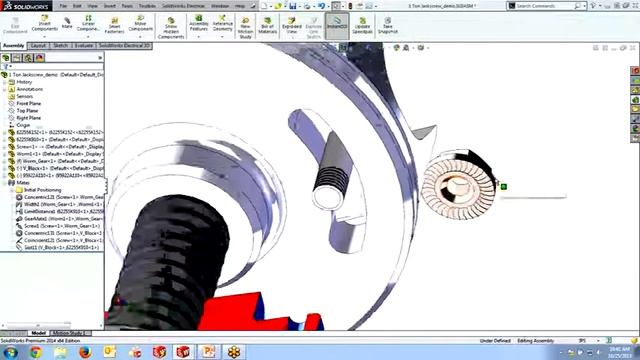This screenshot has height=360, width=640.
Task: Open Google Chrome from the taskbar
Action: pyautogui.click(x=36, y=352)
